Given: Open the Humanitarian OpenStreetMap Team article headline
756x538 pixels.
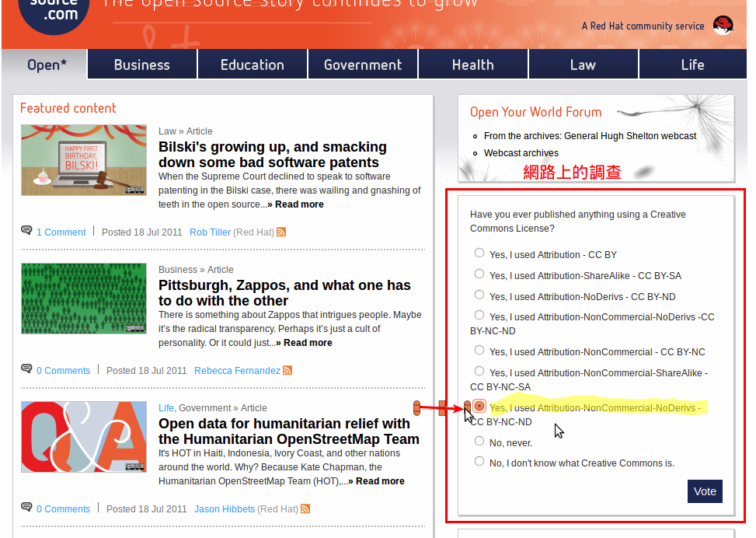Looking at the screenshot, I should [x=289, y=431].
